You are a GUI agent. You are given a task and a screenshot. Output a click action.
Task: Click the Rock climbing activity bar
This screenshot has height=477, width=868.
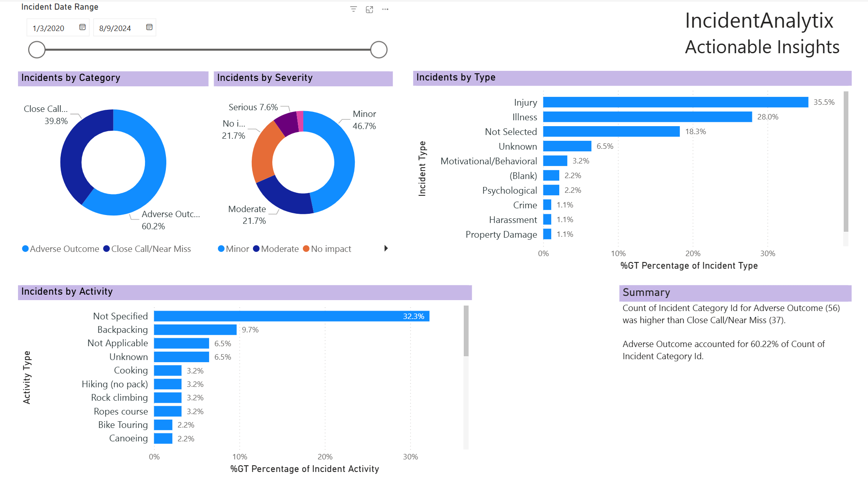tap(168, 398)
